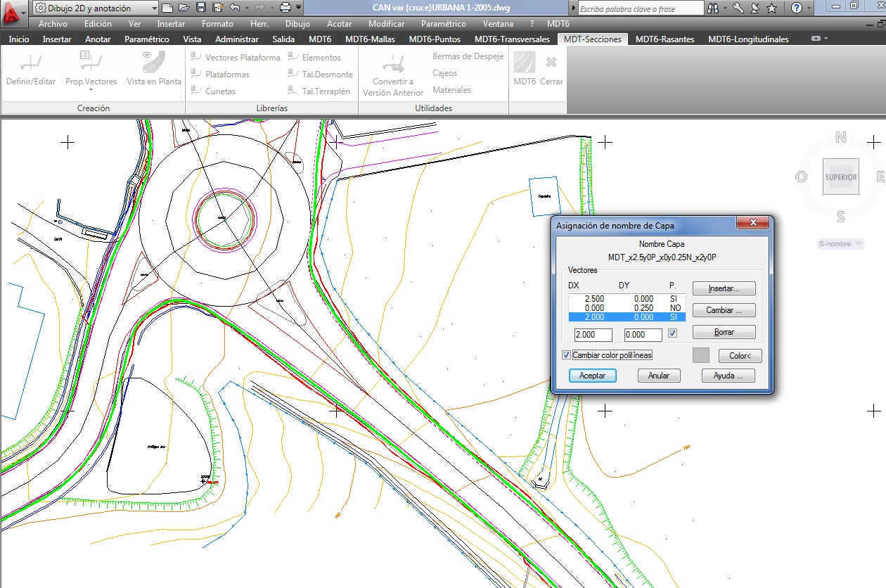Click the DX input field showing 2.000
This screenshot has width=886, height=588.
593,335
